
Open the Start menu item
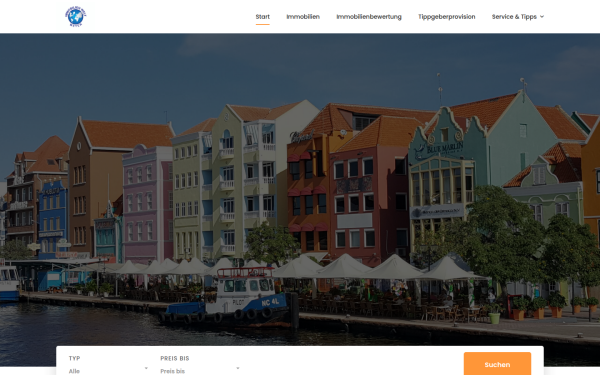coord(262,17)
